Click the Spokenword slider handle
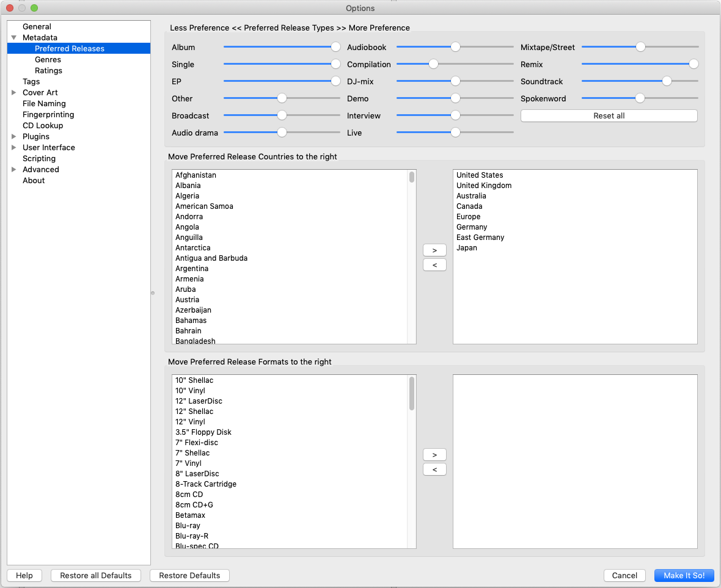721x588 pixels. pos(640,98)
